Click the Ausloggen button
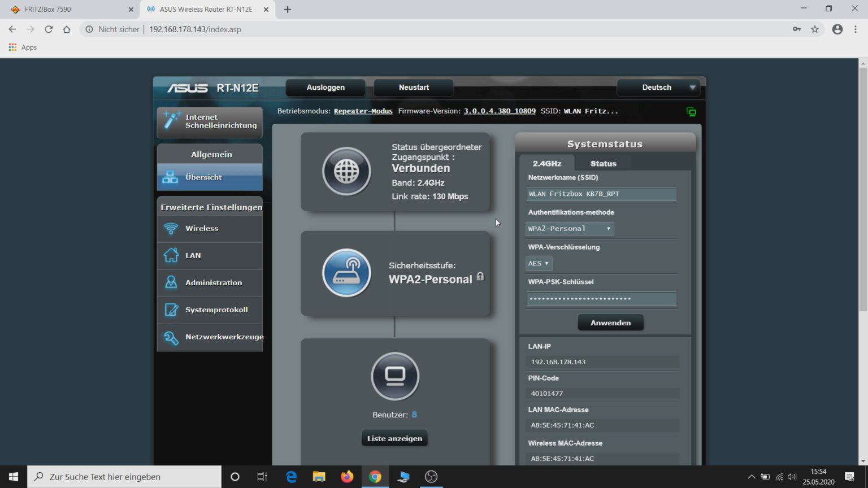 pos(325,88)
